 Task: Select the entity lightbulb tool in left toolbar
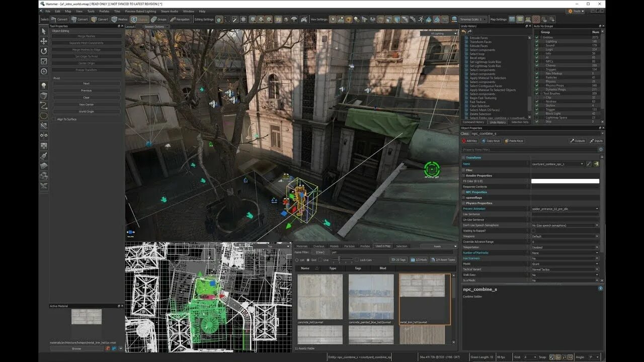(44, 85)
